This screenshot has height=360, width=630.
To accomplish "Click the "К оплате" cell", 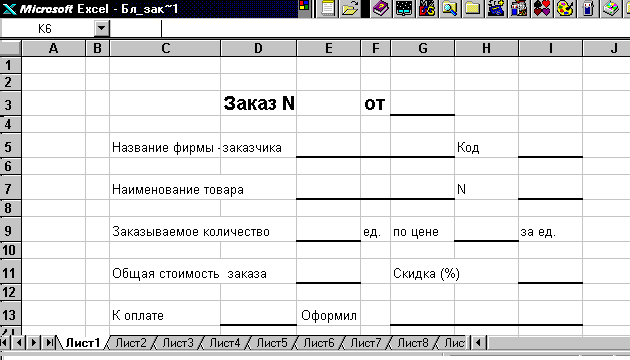I will (x=165, y=313).
